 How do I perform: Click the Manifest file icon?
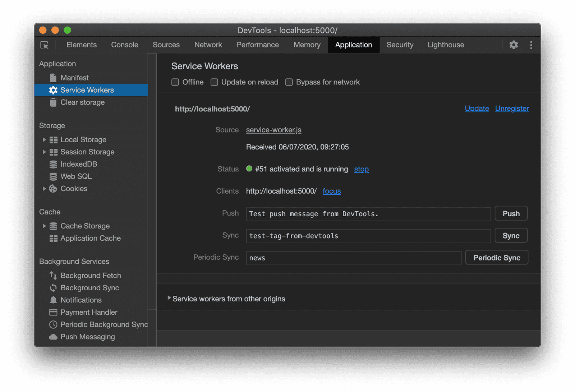(x=53, y=78)
